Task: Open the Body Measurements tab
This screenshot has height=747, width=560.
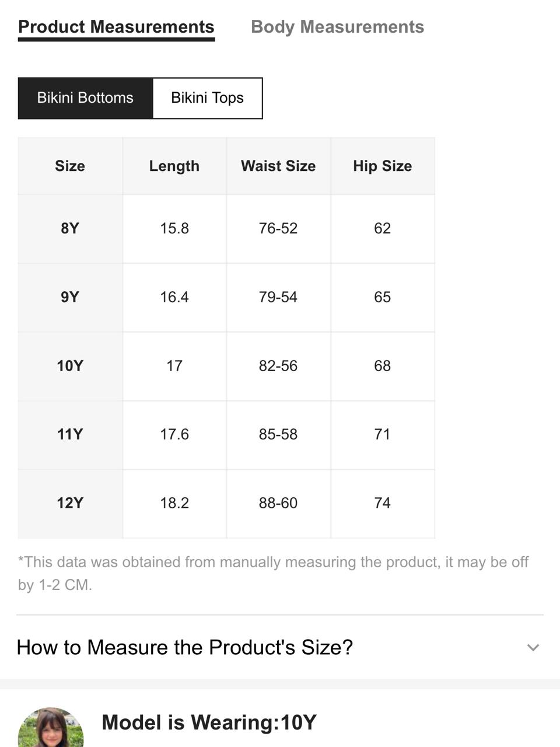Action: point(337,27)
